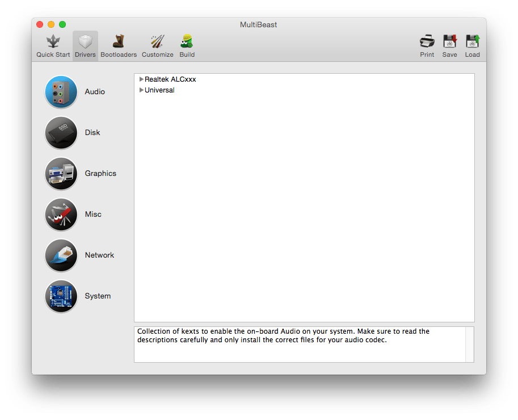Image resolution: width=518 pixels, height=420 pixels.
Task: Select the Realtek ALCxxx row text
Action: 170,79
